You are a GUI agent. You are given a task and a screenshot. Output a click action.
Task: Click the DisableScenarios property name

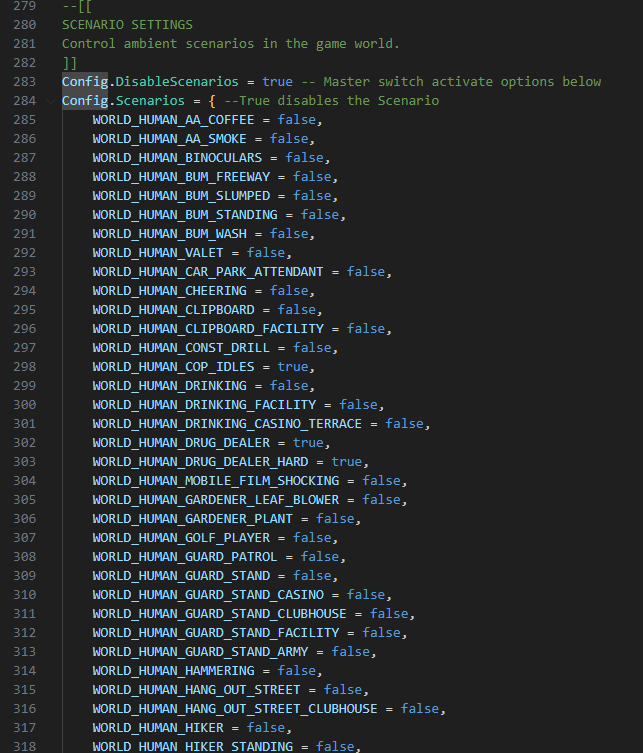tap(177, 82)
